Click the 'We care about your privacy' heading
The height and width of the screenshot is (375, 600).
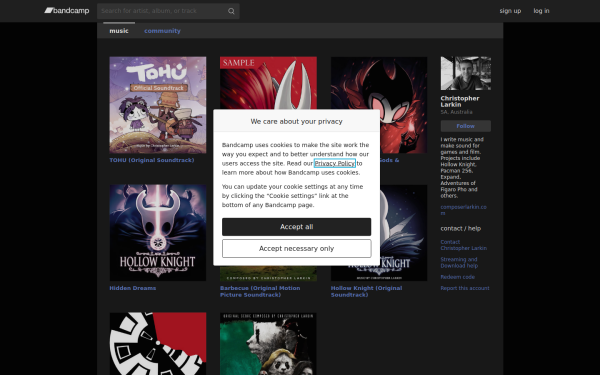[x=297, y=121]
